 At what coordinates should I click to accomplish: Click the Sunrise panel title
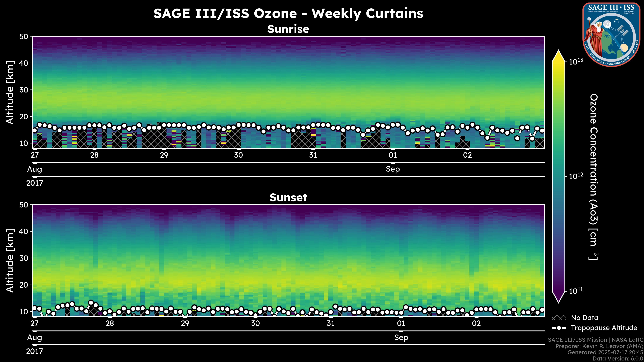pos(288,29)
